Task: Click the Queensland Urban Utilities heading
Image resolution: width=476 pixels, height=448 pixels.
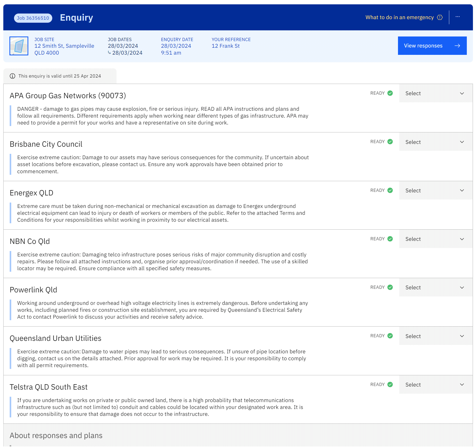Action: point(56,338)
